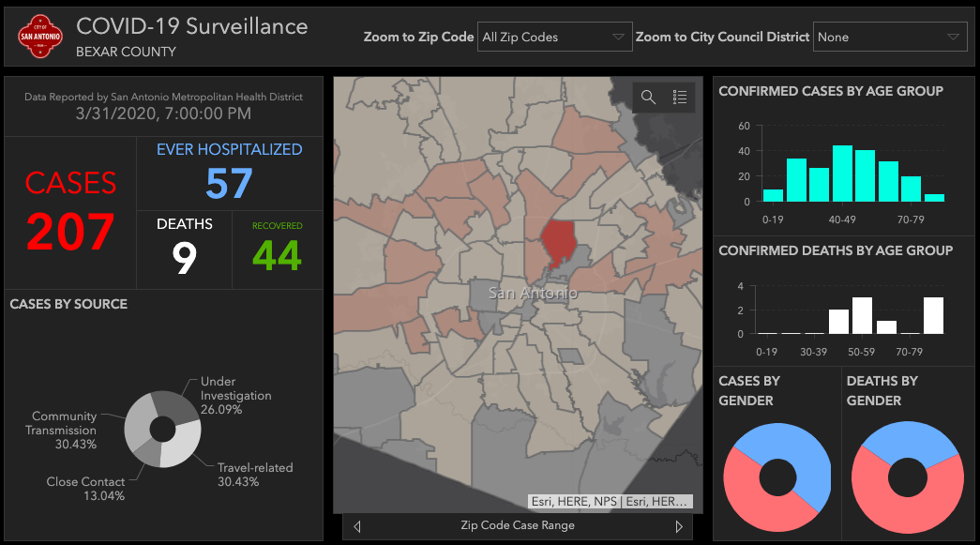980x545 pixels.
Task: Click the report date 3/31/2020, 7:00:00 PM
Action: 163,114
